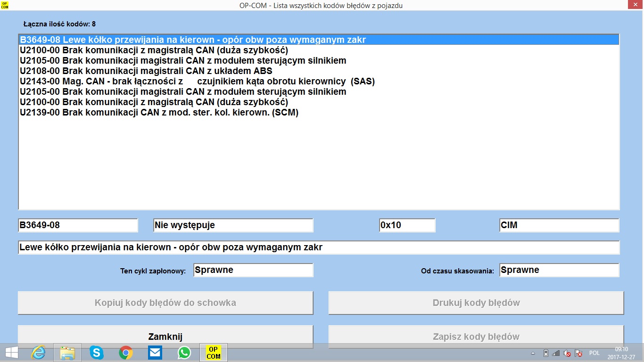Select the U2108-00 ABS error code row
The width and height of the screenshot is (644, 362).
146,71
